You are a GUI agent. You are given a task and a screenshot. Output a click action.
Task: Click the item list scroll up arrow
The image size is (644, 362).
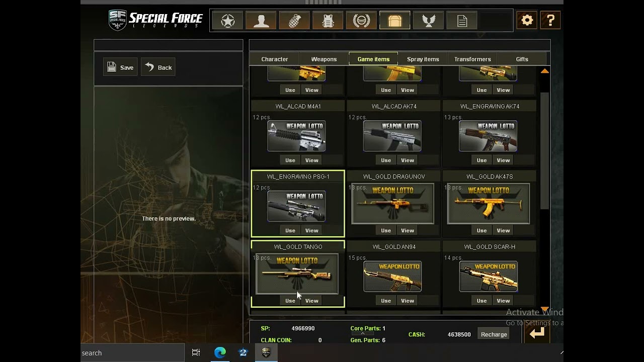point(545,71)
